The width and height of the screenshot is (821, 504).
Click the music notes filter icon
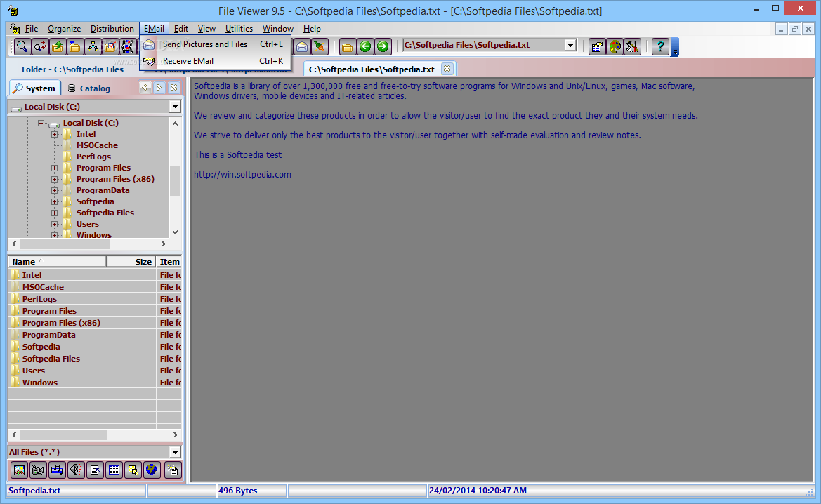57,470
